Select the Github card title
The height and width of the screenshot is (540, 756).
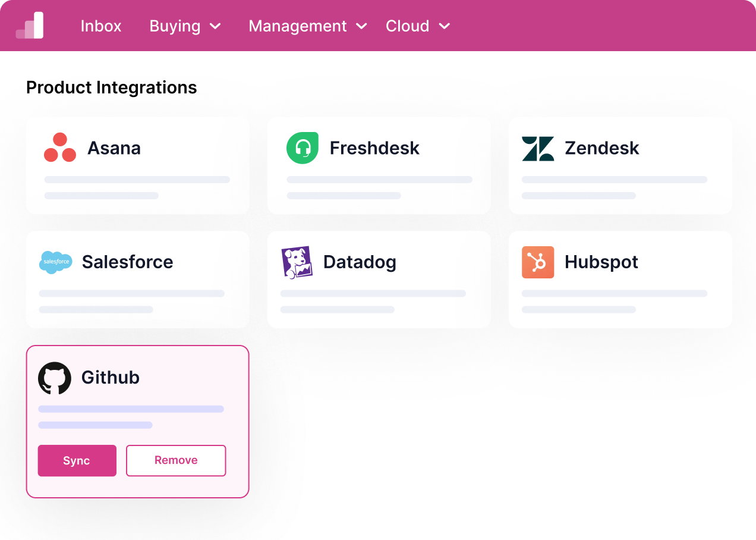pyautogui.click(x=111, y=378)
